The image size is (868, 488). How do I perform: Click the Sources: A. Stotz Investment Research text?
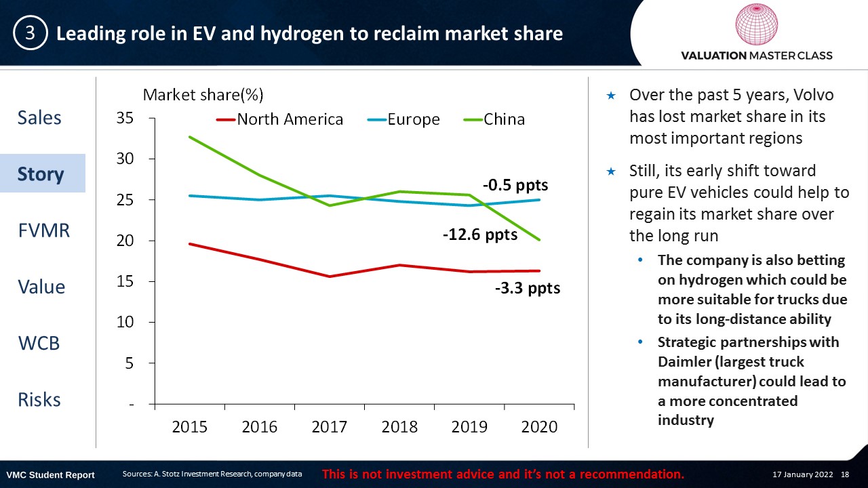(x=212, y=474)
